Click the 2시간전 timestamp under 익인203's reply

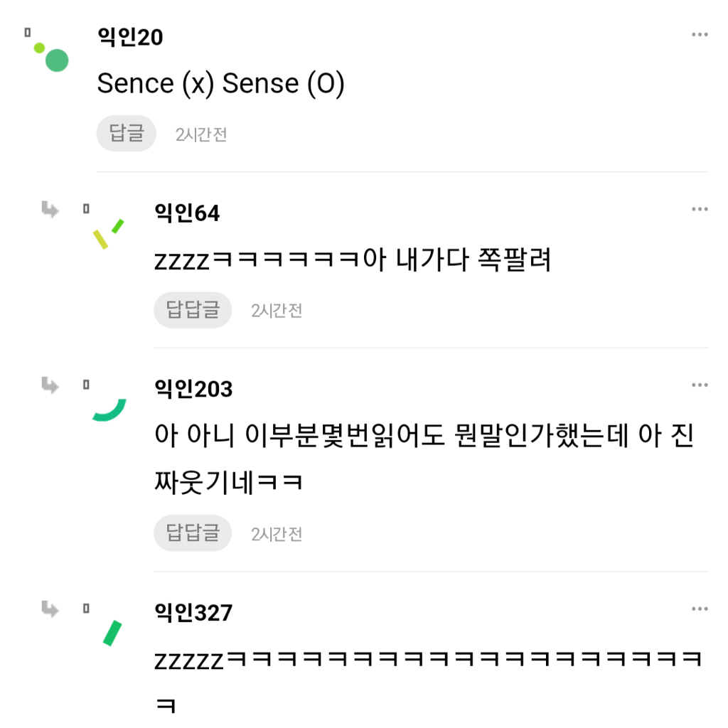[276, 532]
